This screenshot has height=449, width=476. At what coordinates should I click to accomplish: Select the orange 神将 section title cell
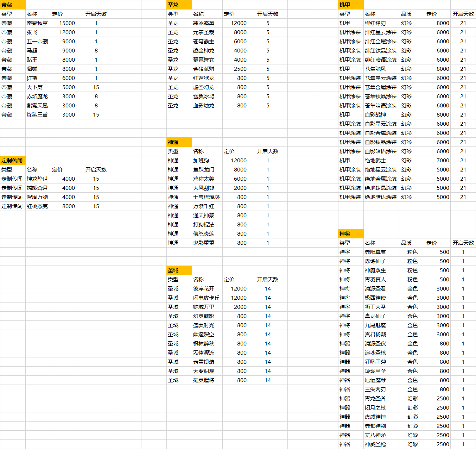tap(351, 234)
